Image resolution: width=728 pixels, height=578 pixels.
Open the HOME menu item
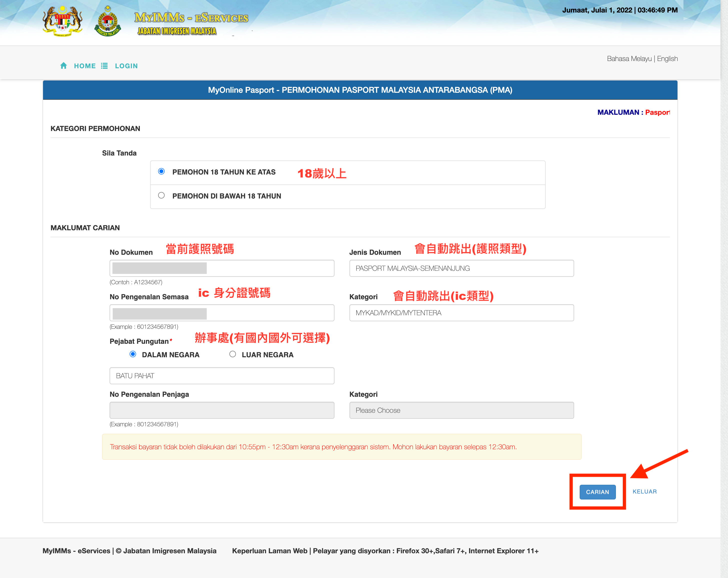tap(85, 66)
